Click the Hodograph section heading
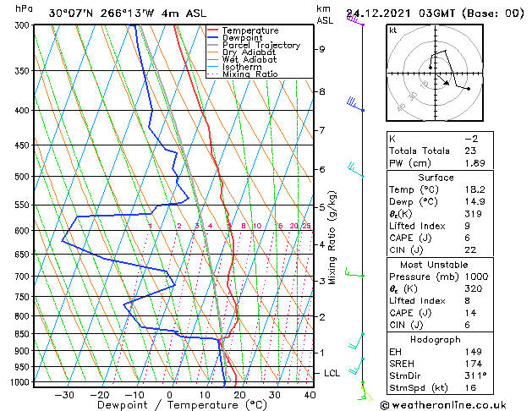This screenshot has height=411, width=532. pos(436,339)
